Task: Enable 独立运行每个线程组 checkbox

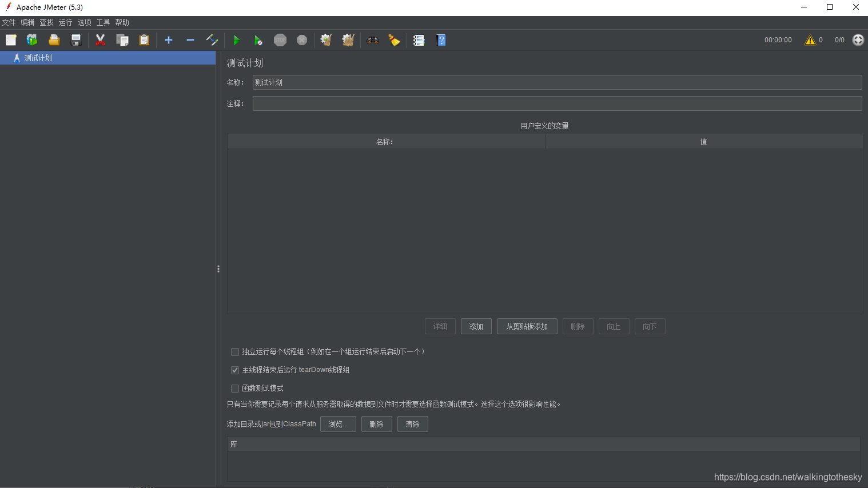Action: 235,352
